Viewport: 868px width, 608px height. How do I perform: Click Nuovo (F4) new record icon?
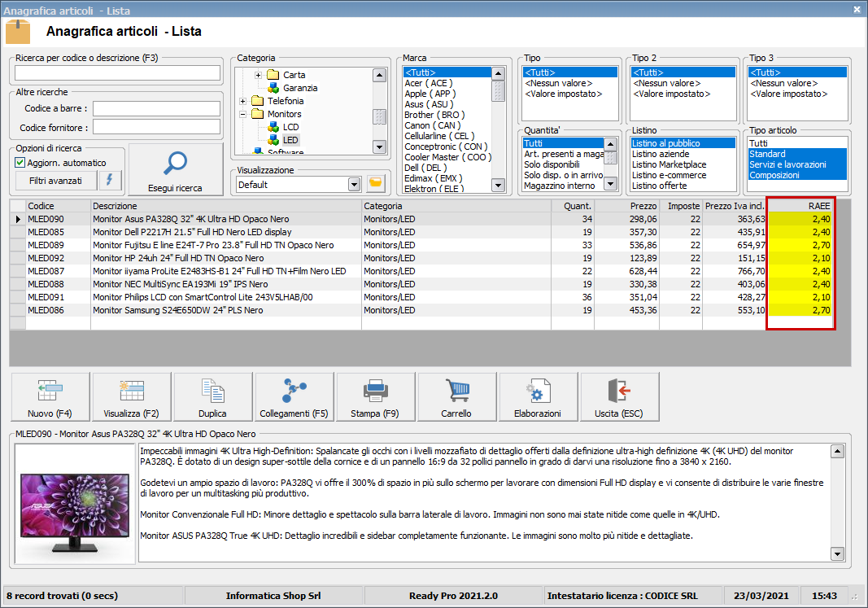coord(50,391)
